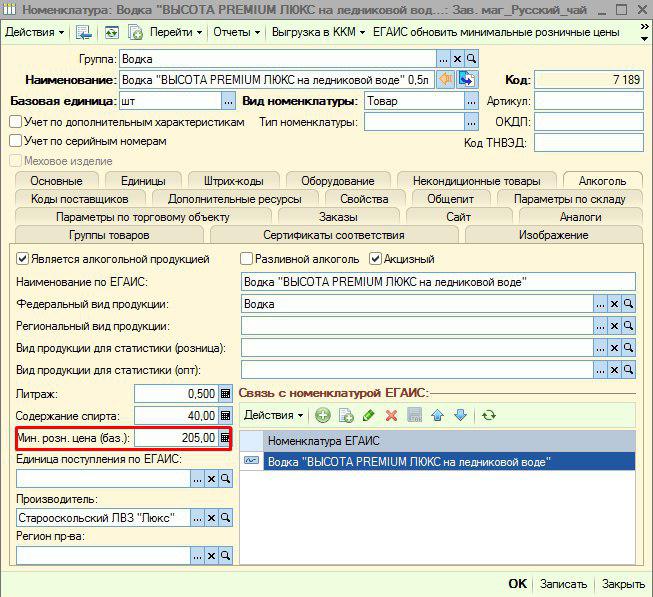Clear Единица поступления по ЕГАИС field

coord(212,479)
